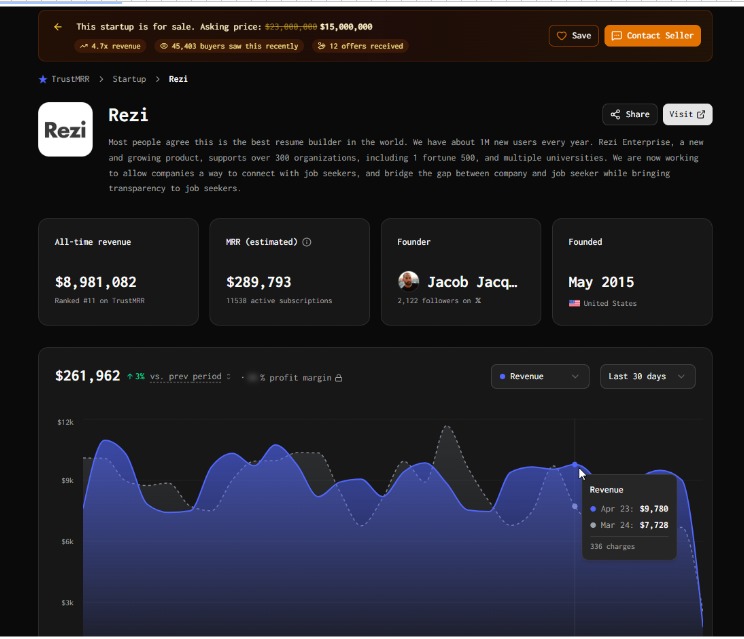Click the All-time revenue value $8,981,082

pyautogui.click(x=96, y=282)
